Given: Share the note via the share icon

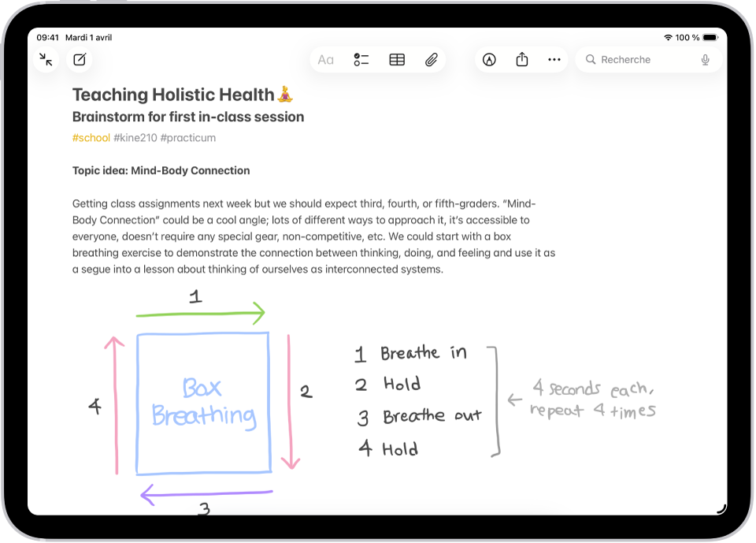Looking at the screenshot, I should pyautogui.click(x=521, y=59).
